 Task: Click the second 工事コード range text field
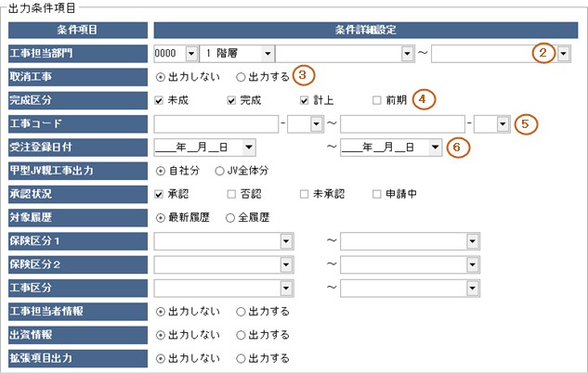pyautogui.click(x=401, y=122)
